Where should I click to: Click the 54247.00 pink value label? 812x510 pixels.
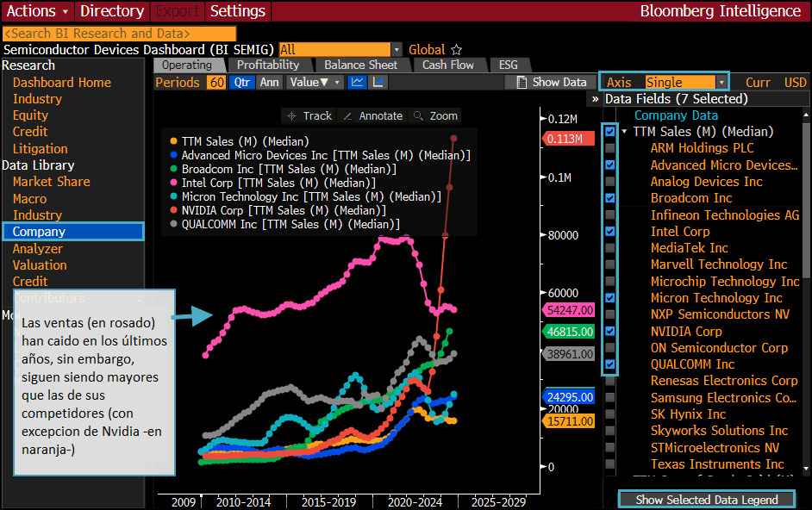pos(568,310)
